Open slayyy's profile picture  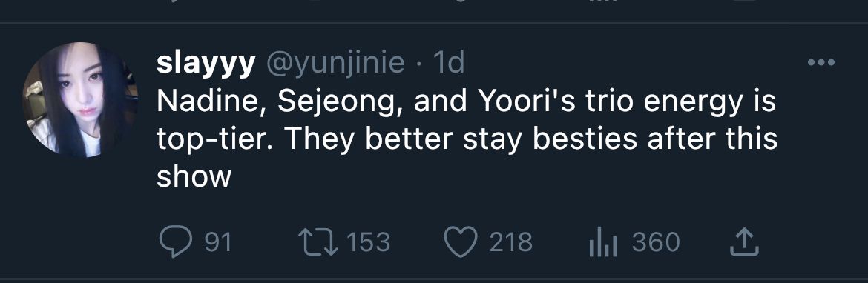[x=80, y=99]
